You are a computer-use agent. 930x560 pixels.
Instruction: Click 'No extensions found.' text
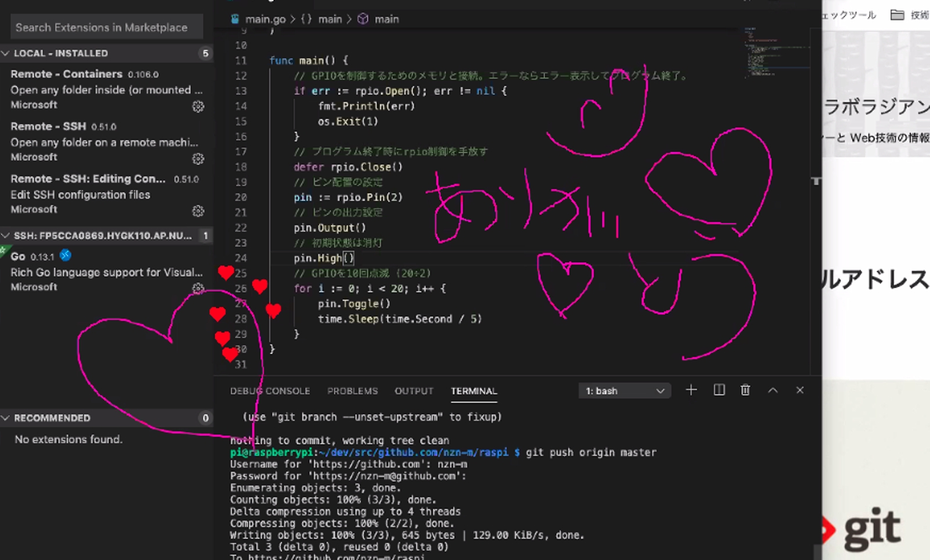tap(69, 439)
